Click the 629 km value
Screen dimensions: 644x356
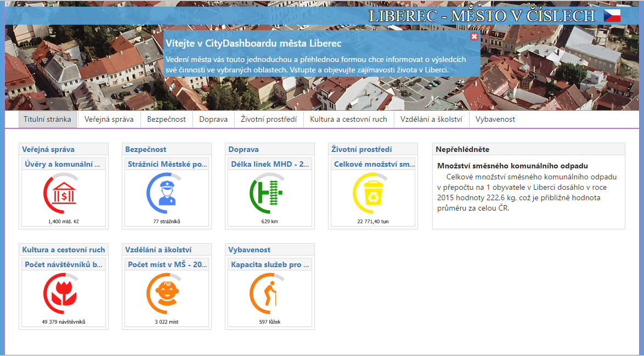pyautogui.click(x=269, y=221)
